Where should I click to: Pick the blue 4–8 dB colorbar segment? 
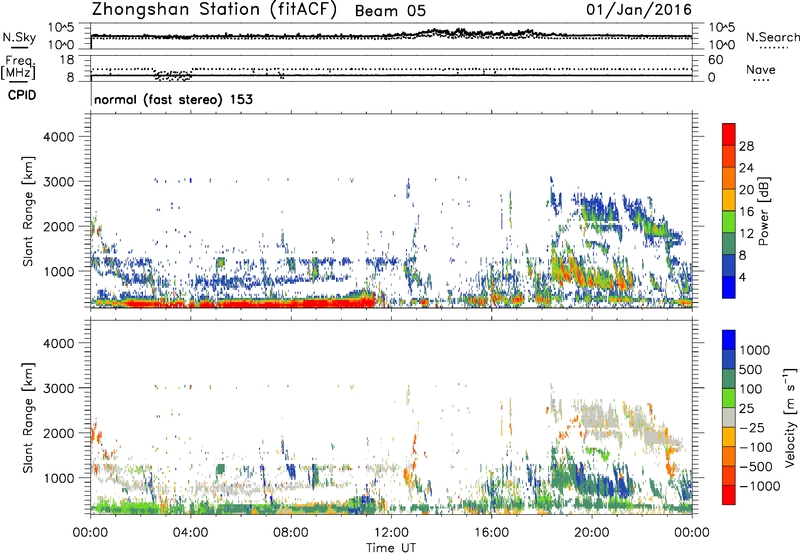coord(729,266)
